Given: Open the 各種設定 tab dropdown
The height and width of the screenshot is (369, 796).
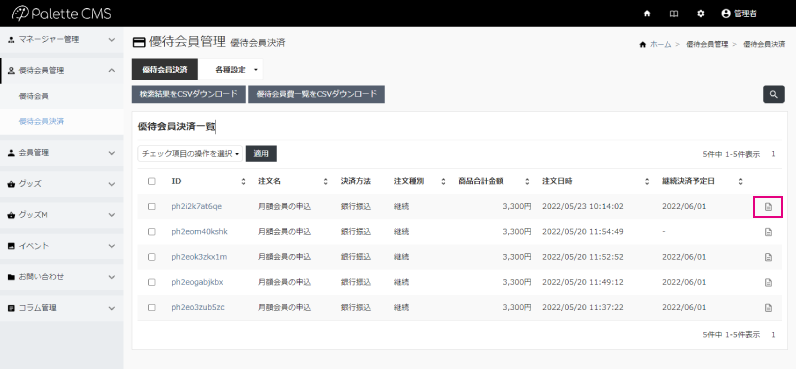Looking at the screenshot, I should click(x=231, y=70).
